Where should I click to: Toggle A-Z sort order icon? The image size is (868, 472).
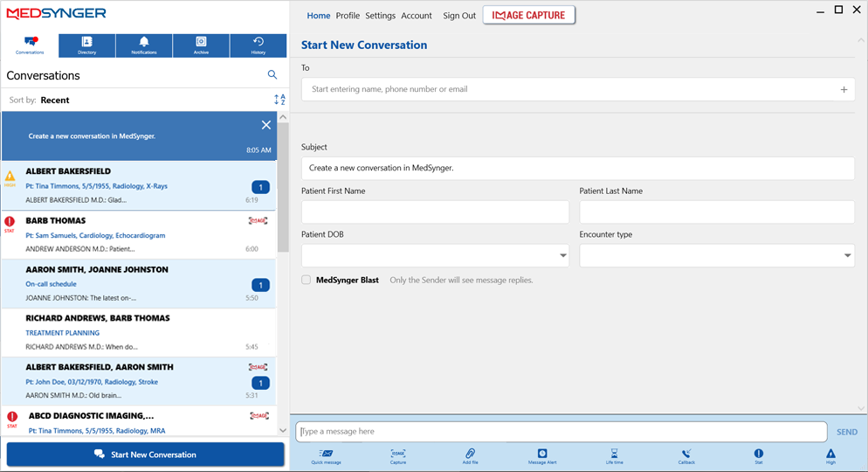(279, 100)
